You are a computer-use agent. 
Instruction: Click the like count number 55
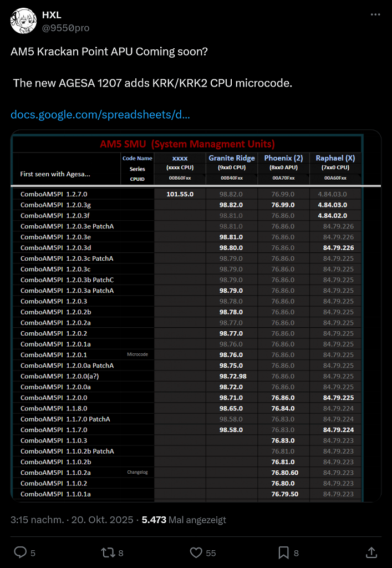211,553
